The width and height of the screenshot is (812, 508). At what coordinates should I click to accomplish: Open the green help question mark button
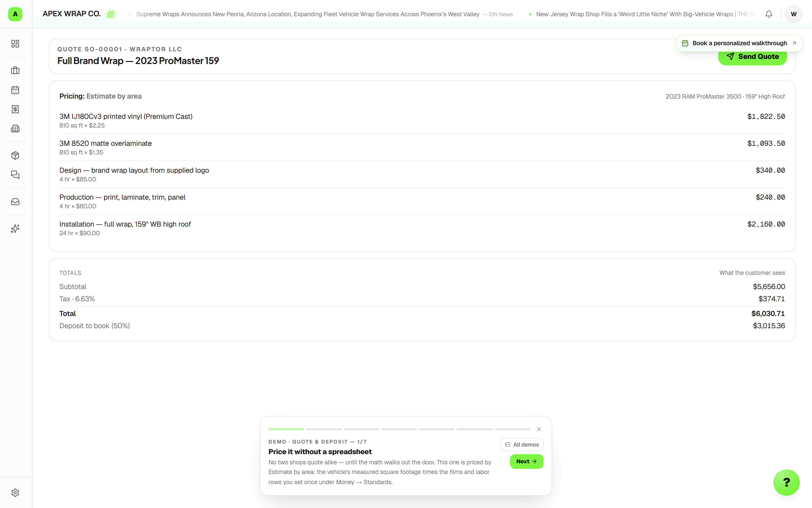click(x=787, y=482)
